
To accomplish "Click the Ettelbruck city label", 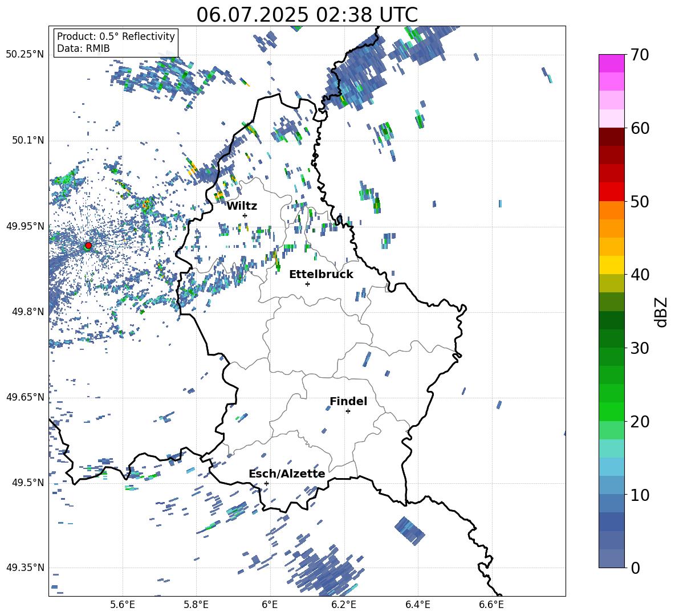I will [x=321, y=275].
